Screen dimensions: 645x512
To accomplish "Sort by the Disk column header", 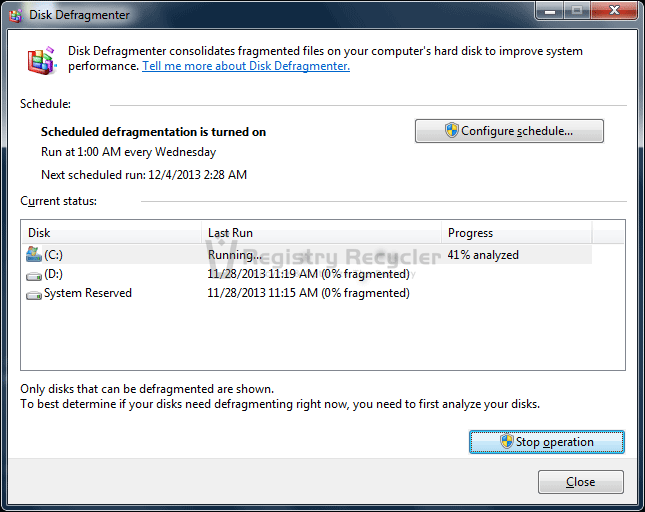I will (x=111, y=233).
